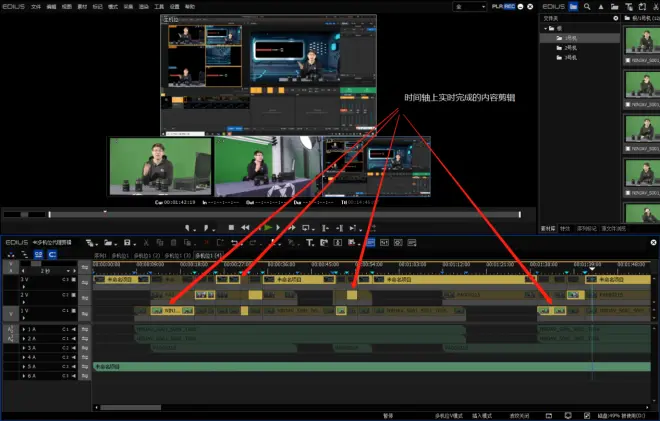Open the 文件 (File) menu

pyautogui.click(x=36, y=7)
